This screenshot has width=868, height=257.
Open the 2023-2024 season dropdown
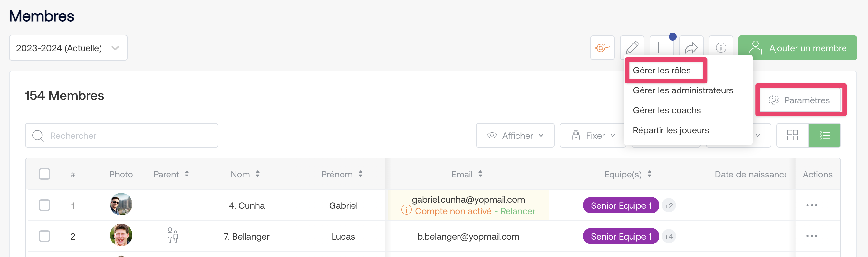[68, 48]
